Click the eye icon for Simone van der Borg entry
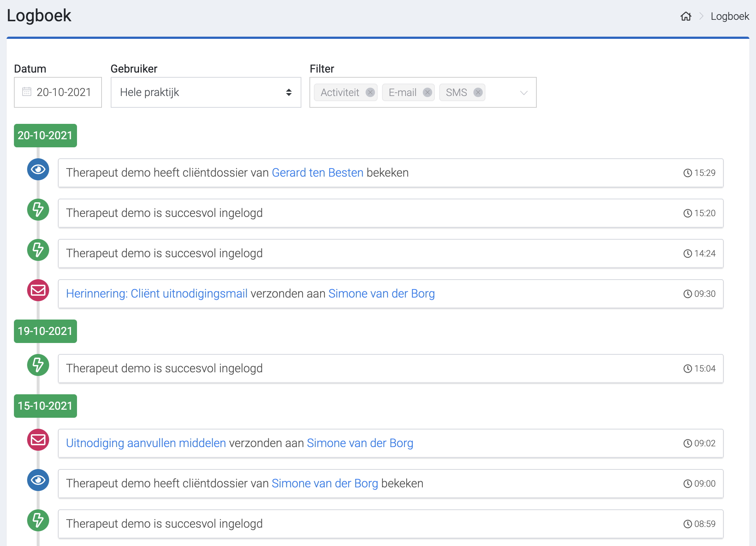The image size is (756, 546). click(x=38, y=480)
